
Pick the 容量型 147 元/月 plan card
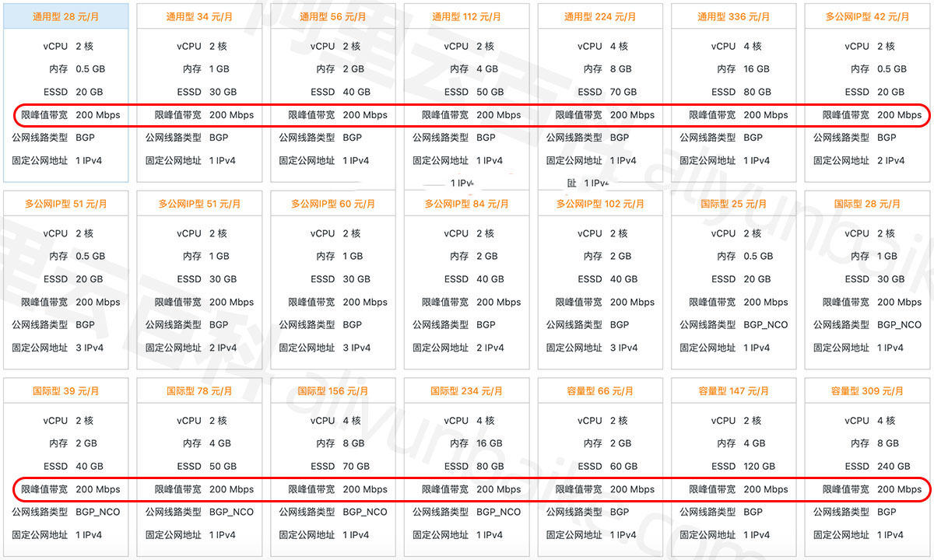pyautogui.click(x=734, y=467)
